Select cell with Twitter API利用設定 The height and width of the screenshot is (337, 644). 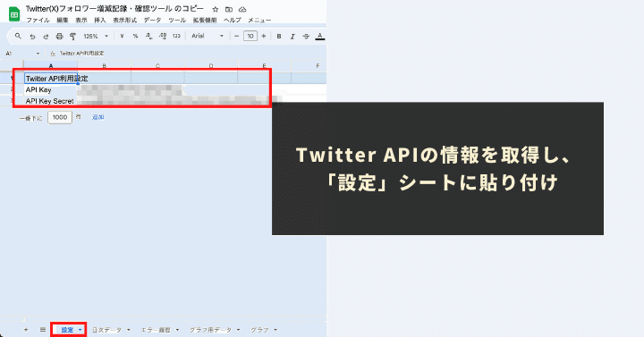click(50, 78)
